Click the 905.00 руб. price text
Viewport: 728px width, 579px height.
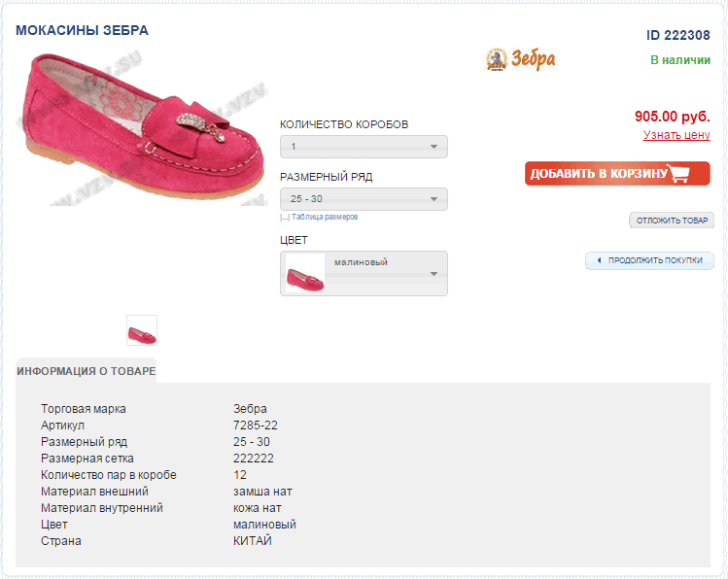[672, 117]
